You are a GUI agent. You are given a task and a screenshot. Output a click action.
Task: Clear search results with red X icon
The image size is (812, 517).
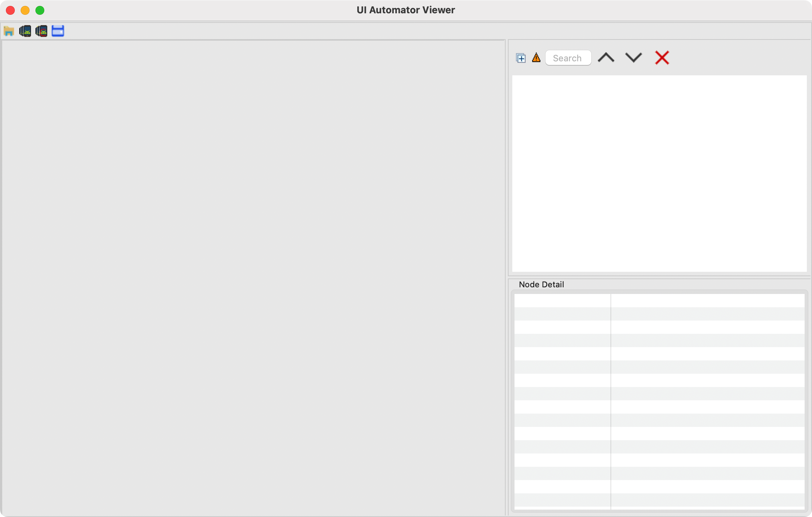point(662,58)
